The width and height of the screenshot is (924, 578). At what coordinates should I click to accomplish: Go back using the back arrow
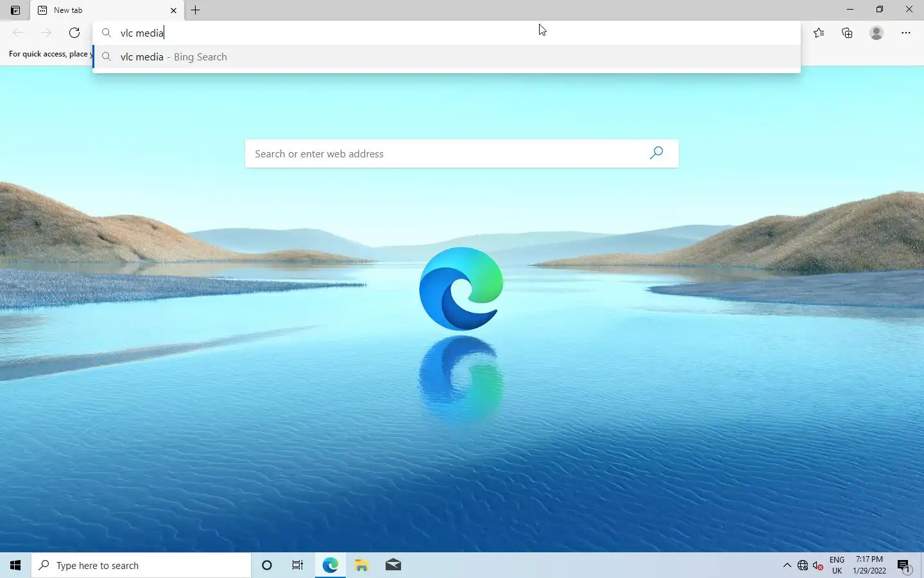point(18,33)
